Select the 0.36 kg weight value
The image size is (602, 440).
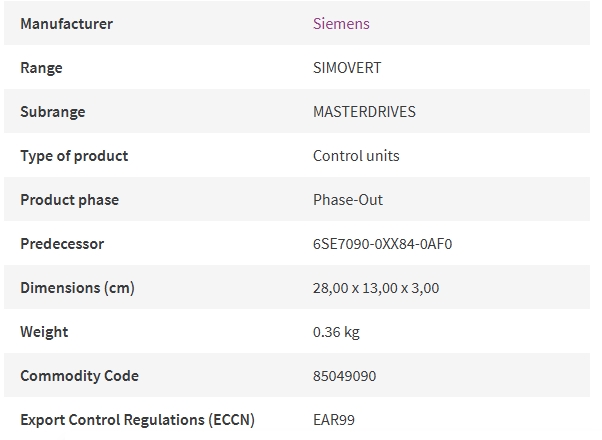[336, 332]
